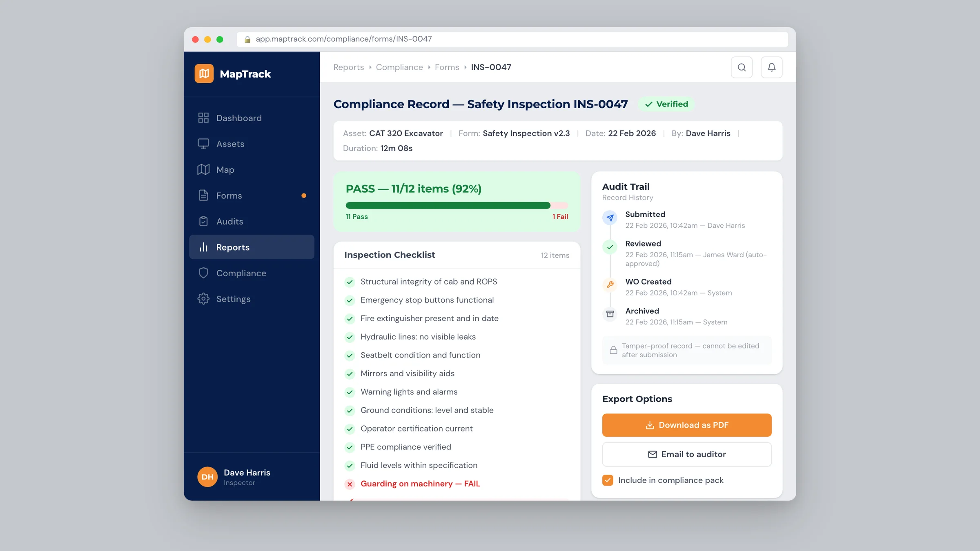This screenshot has width=980, height=551.
Task: Click the Archived box icon
Action: (610, 314)
